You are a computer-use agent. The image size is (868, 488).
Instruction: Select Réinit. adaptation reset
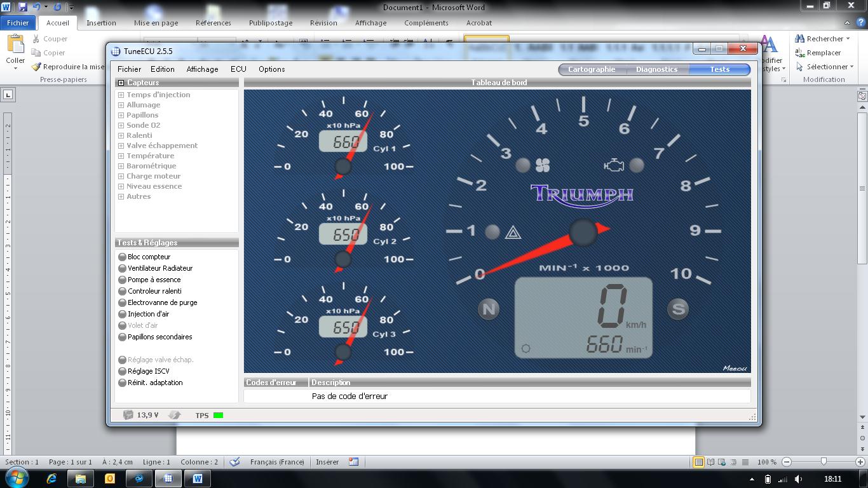click(151, 383)
